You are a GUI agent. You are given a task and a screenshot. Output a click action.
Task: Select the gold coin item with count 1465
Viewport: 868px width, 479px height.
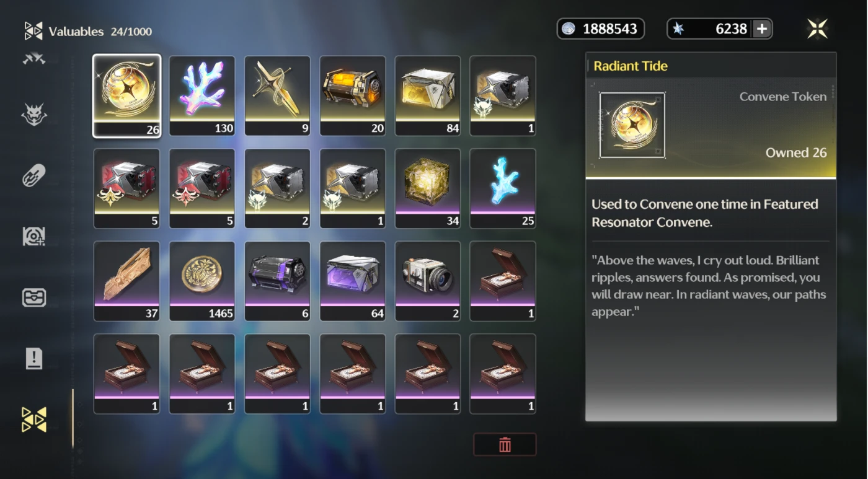point(202,281)
